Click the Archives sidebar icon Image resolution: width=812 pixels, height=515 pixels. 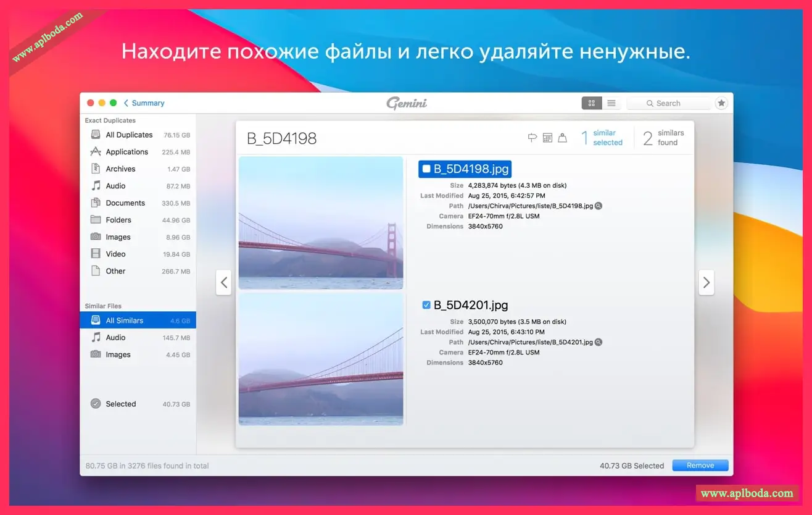point(96,169)
